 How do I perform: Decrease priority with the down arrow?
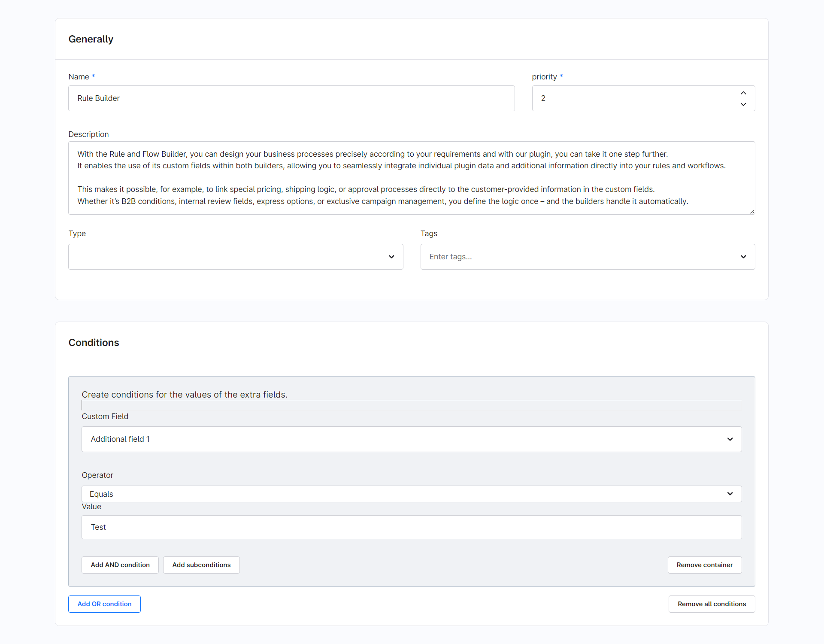(743, 104)
